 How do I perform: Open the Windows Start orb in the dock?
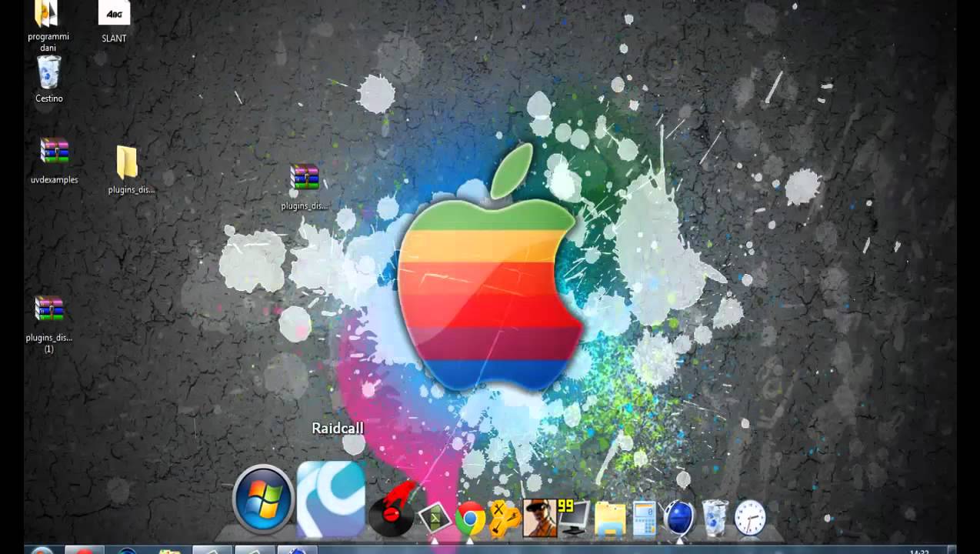pyautogui.click(x=264, y=500)
